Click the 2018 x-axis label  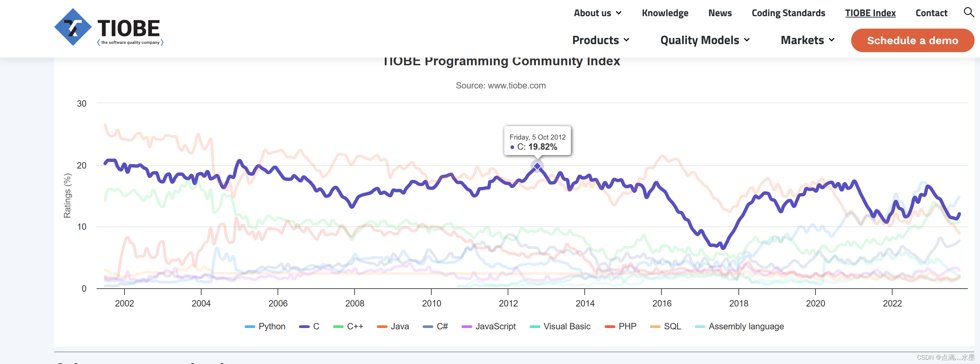tap(738, 303)
